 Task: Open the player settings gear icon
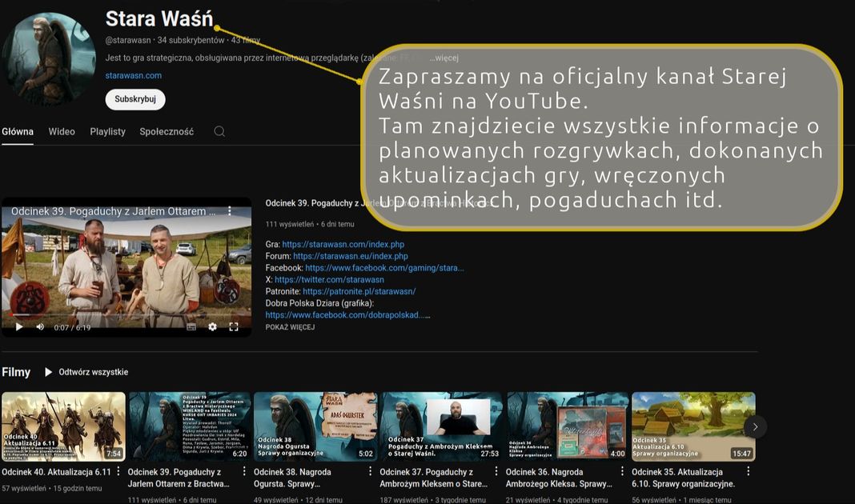(x=212, y=326)
